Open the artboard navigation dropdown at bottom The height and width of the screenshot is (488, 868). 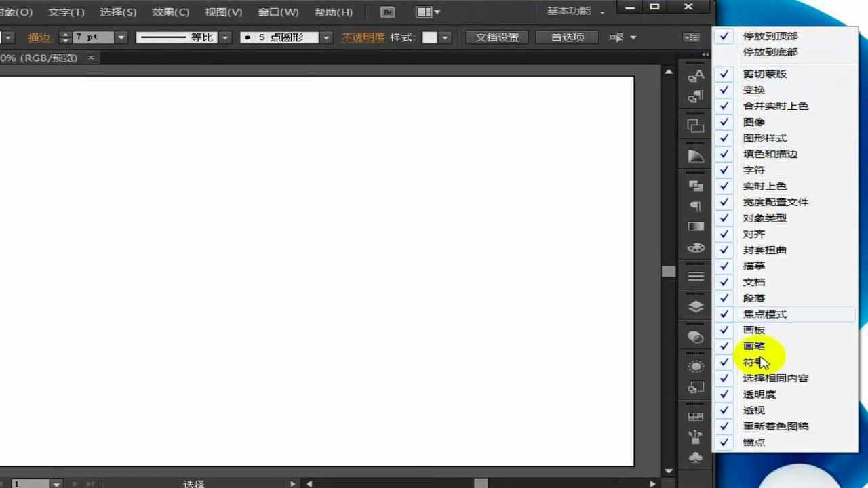pyautogui.click(x=56, y=484)
